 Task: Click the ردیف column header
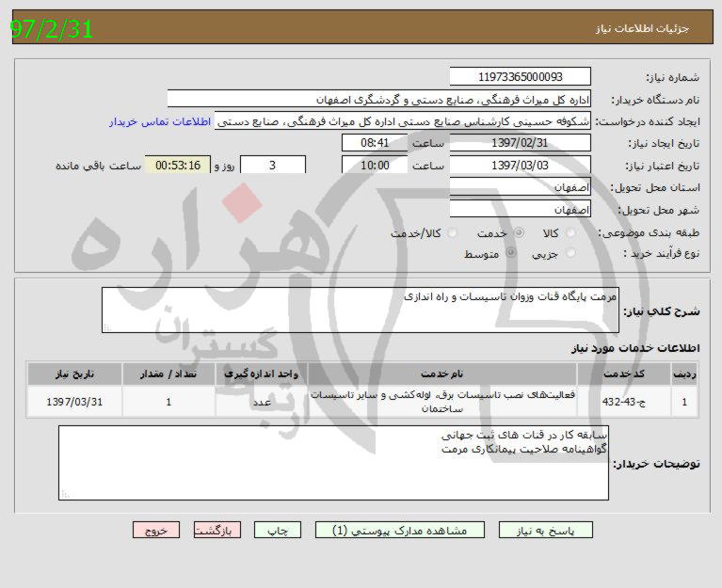point(684,374)
